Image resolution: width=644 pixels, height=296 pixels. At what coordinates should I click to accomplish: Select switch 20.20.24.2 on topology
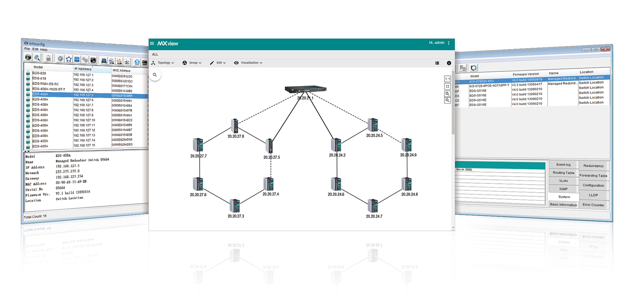point(336,145)
